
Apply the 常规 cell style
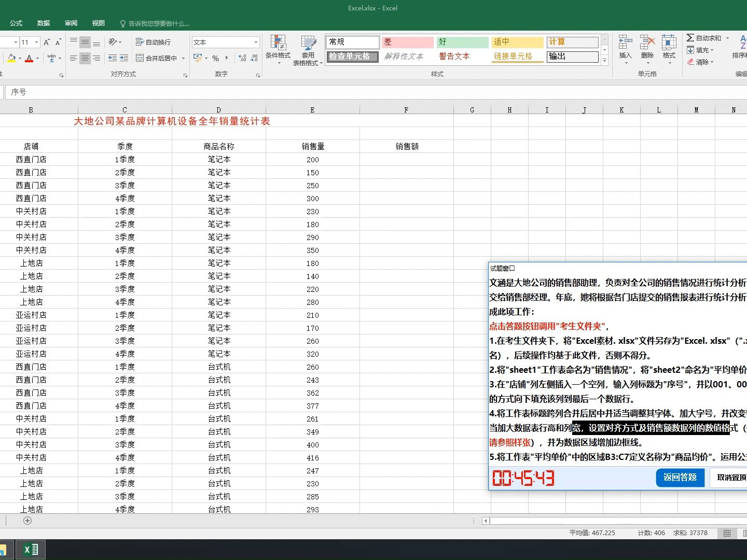coord(353,42)
